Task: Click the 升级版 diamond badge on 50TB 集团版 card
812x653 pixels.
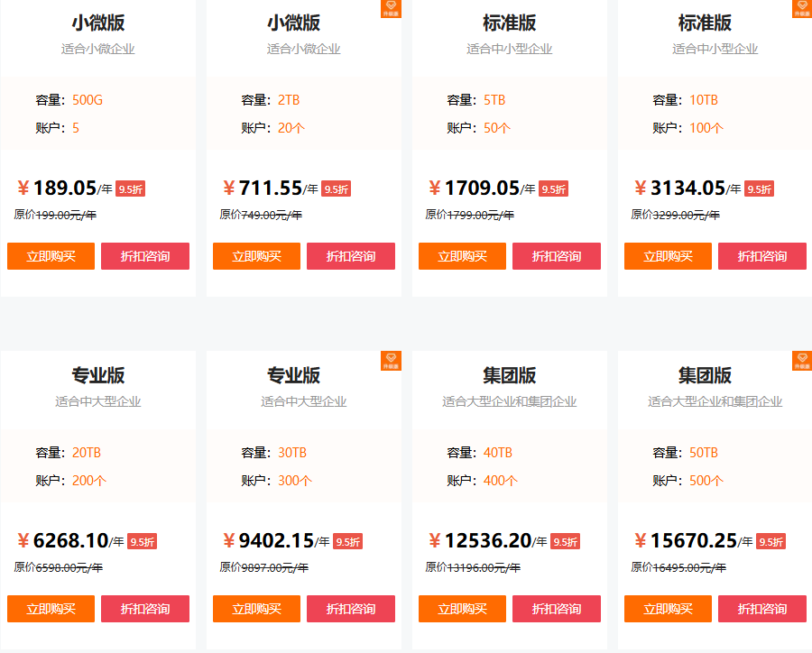Action: coord(801,361)
